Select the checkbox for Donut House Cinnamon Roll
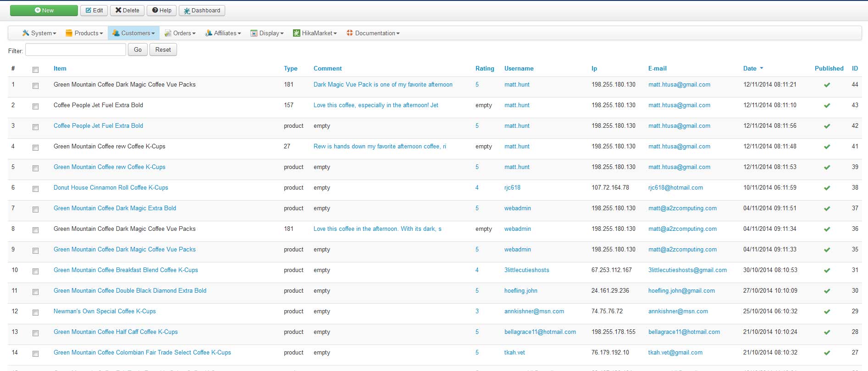868x371 pixels. (35, 189)
